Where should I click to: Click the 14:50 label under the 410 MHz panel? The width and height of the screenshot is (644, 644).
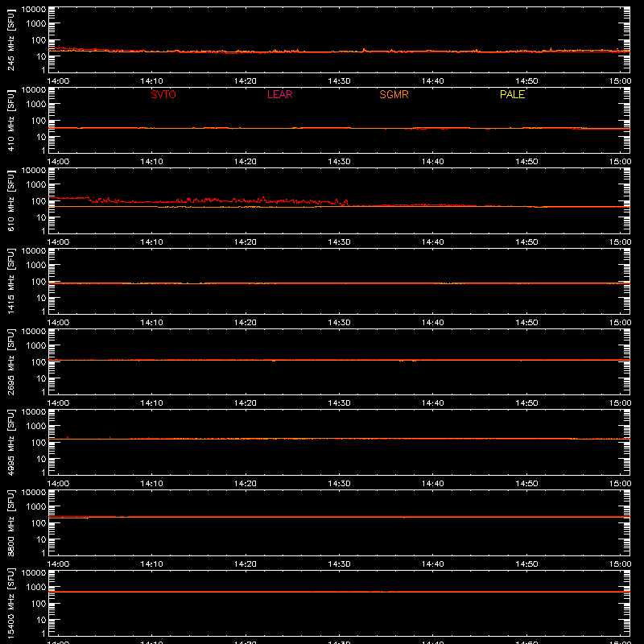526,162
